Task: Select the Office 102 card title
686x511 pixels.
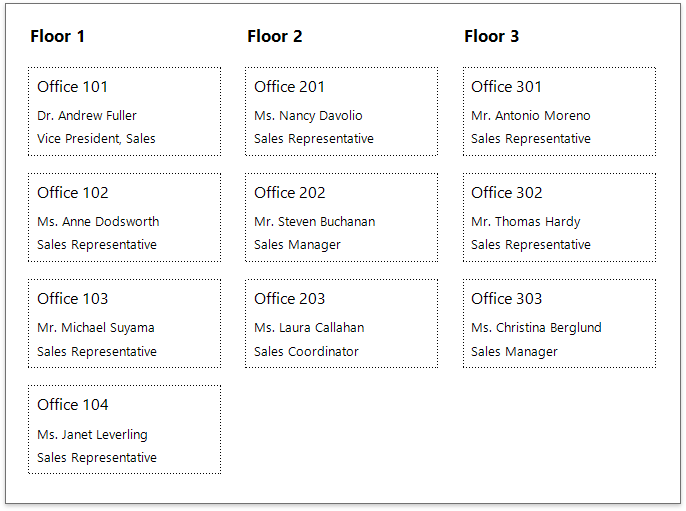Action: pyautogui.click(x=73, y=193)
